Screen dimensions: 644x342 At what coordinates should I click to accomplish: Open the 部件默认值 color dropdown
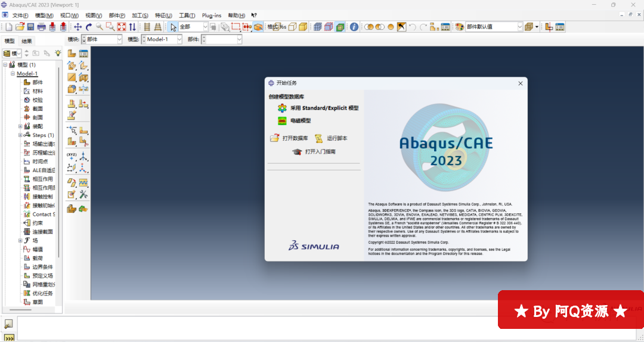coord(519,27)
